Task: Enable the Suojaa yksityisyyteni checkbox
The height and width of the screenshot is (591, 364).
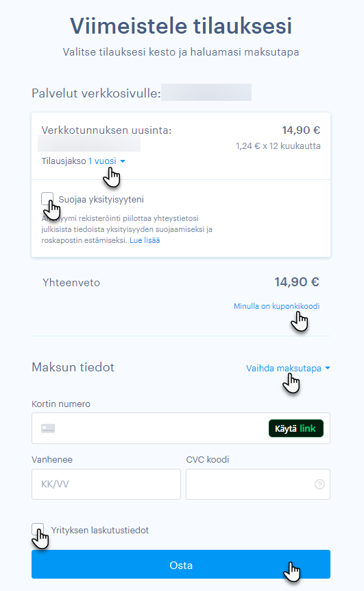Action: click(47, 198)
